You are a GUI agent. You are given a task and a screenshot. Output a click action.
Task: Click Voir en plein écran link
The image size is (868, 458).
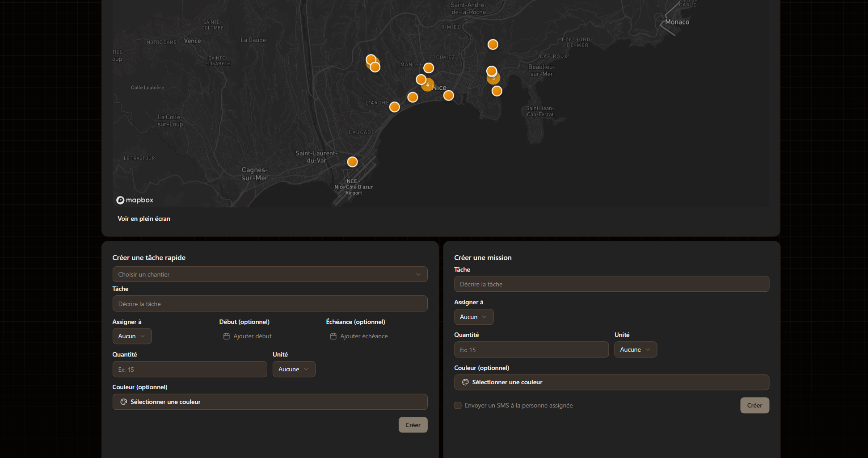pyautogui.click(x=144, y=218)
